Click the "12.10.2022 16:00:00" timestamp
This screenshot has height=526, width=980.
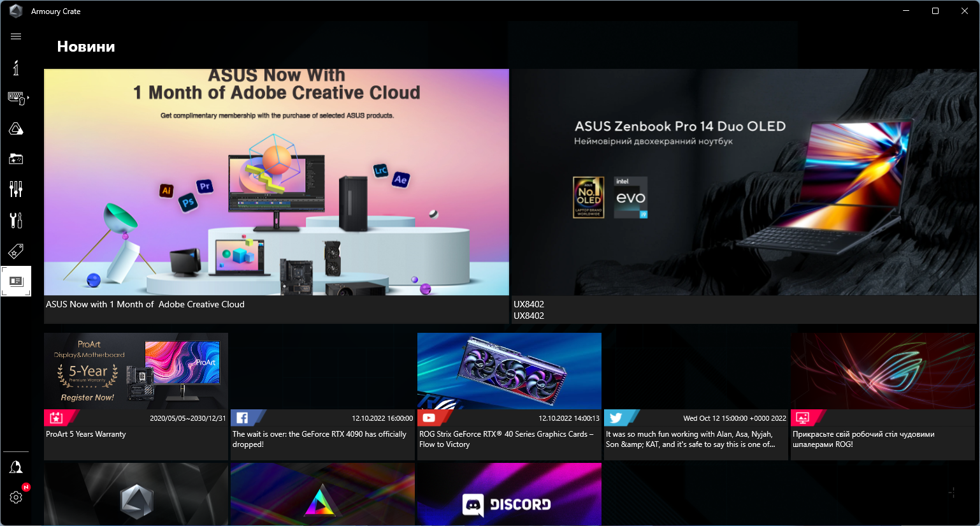coord(382,418)
